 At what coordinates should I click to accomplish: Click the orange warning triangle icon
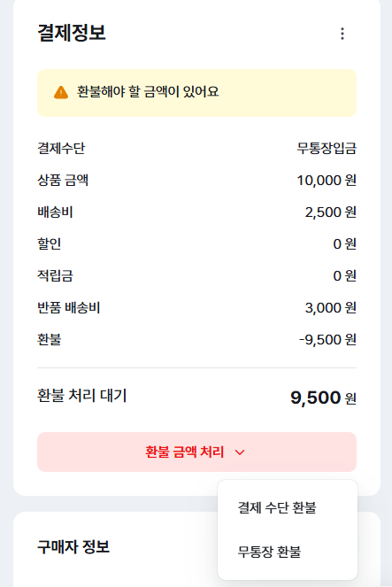coord(61,92)
